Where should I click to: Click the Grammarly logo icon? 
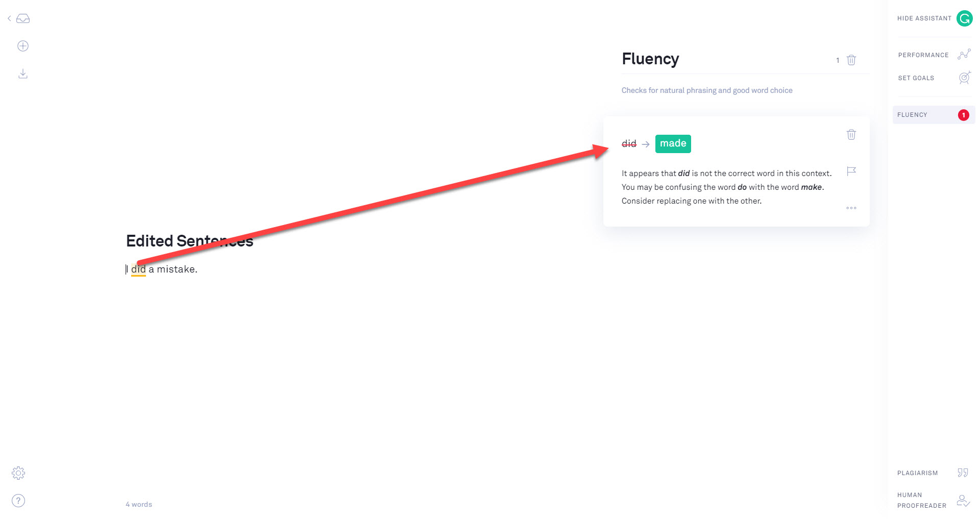pyautogui.click(x=964, y=18)
